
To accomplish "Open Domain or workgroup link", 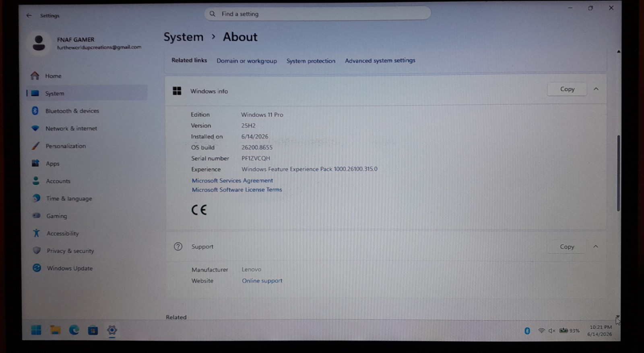I will (247, 61).
